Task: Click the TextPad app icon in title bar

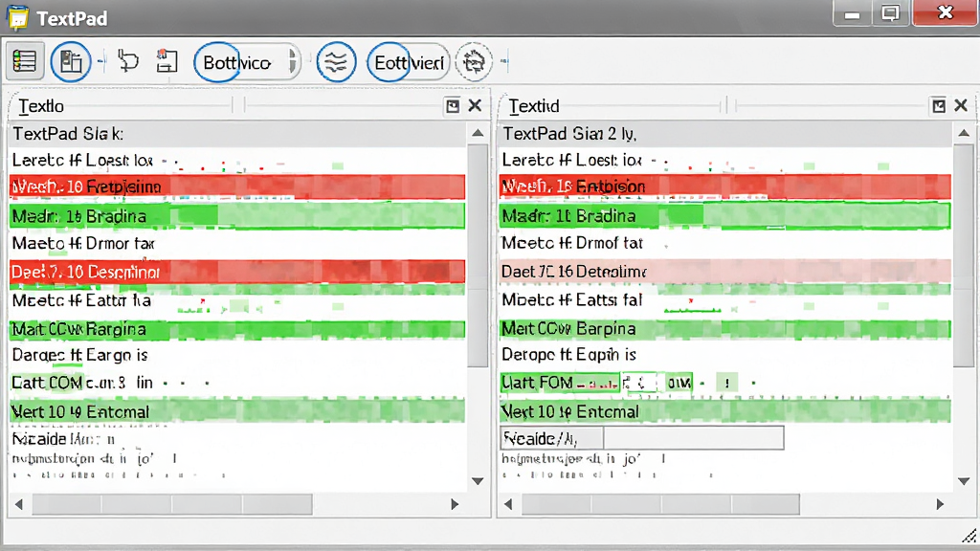Action: click(x=17, y=17)
